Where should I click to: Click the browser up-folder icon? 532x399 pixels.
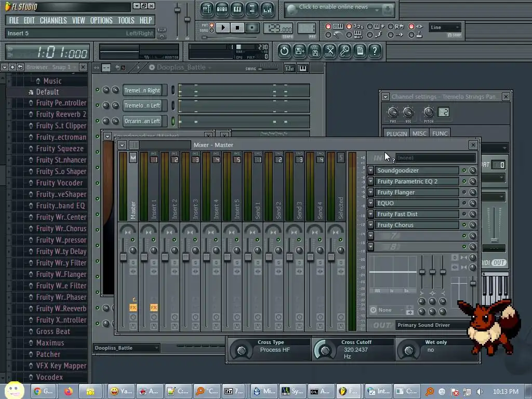12,67
